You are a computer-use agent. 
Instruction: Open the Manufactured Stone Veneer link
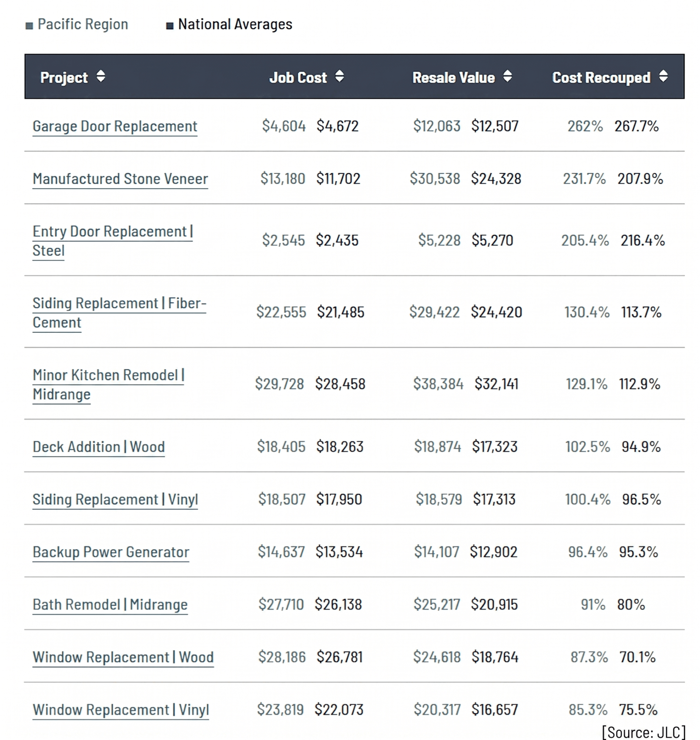click(x=120, y=179)
